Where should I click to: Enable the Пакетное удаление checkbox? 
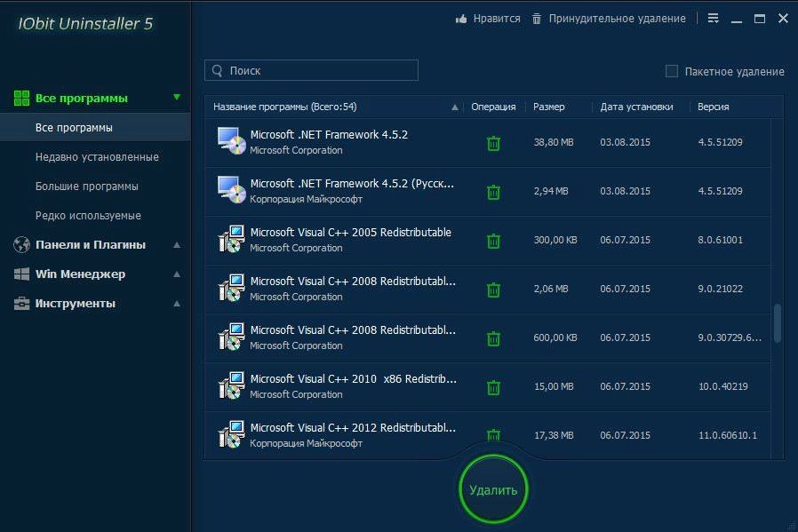point(671,71)
